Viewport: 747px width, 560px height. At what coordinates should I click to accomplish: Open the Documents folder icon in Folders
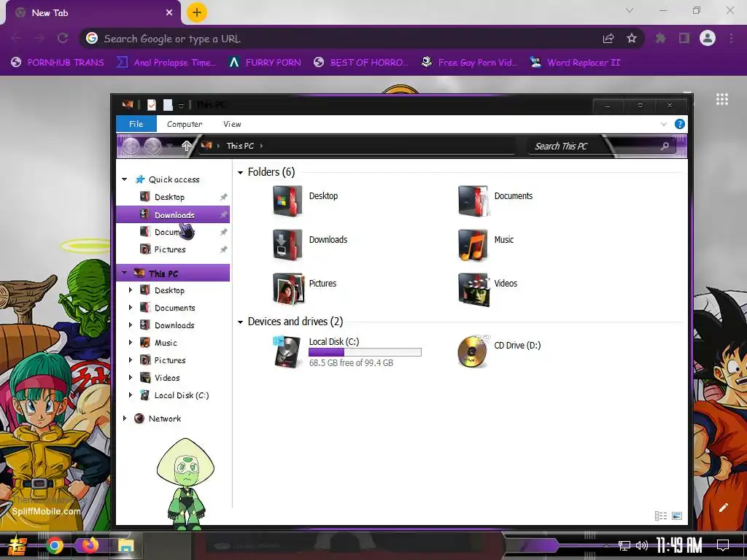[473, 201]
